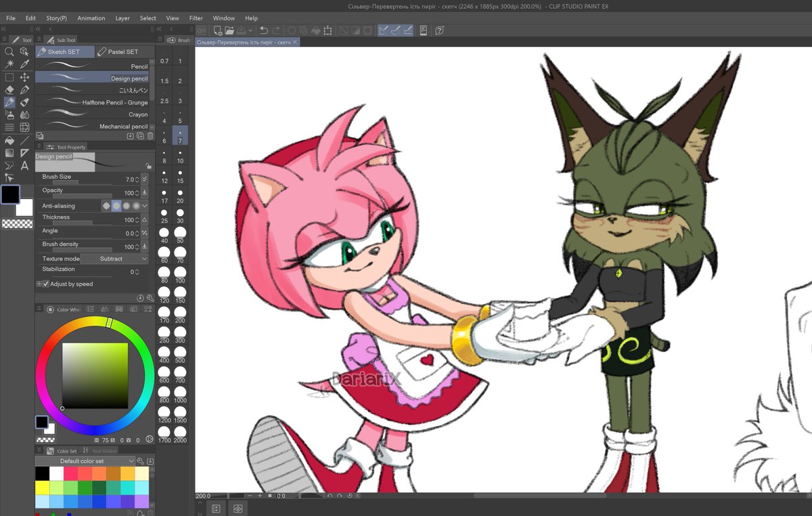Toggle Adjust by speed checkbox
This screenshot has height=516, width=812.
[x=46, y=284]
